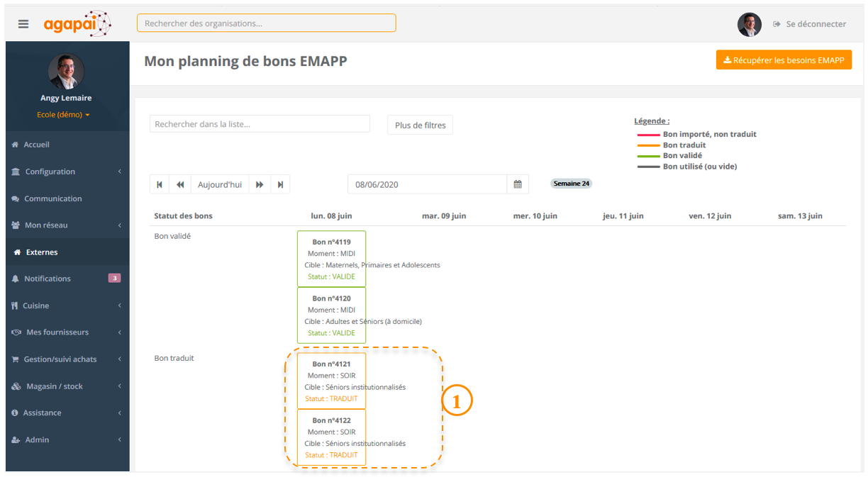Click the Cuisine cutlery icon
Screen dimensions: 868x477
click(x=15, y=305)
